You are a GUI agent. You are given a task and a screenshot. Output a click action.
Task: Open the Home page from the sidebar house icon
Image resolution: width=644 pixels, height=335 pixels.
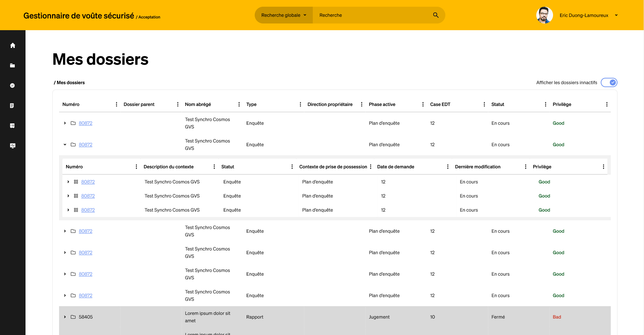click(12, 45)
